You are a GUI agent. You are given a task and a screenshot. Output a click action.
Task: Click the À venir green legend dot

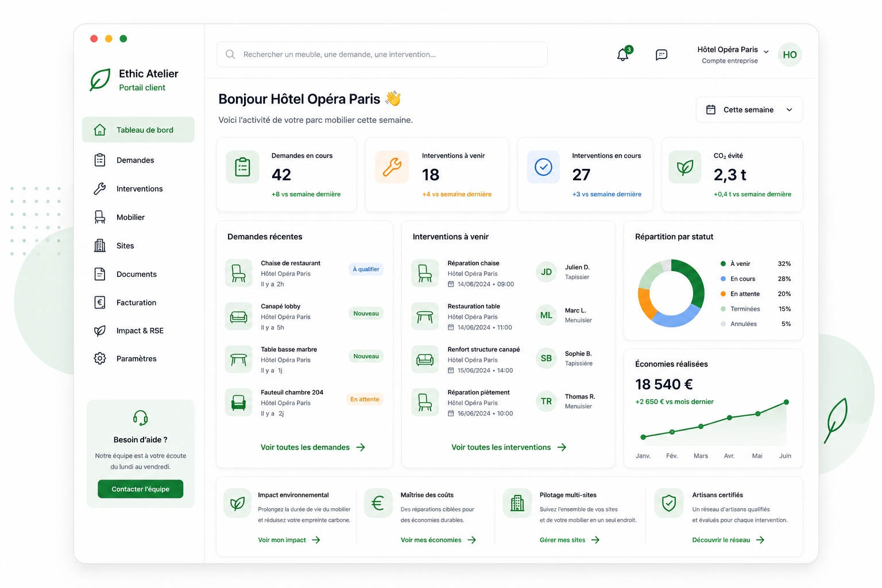(x=724, y=264)
